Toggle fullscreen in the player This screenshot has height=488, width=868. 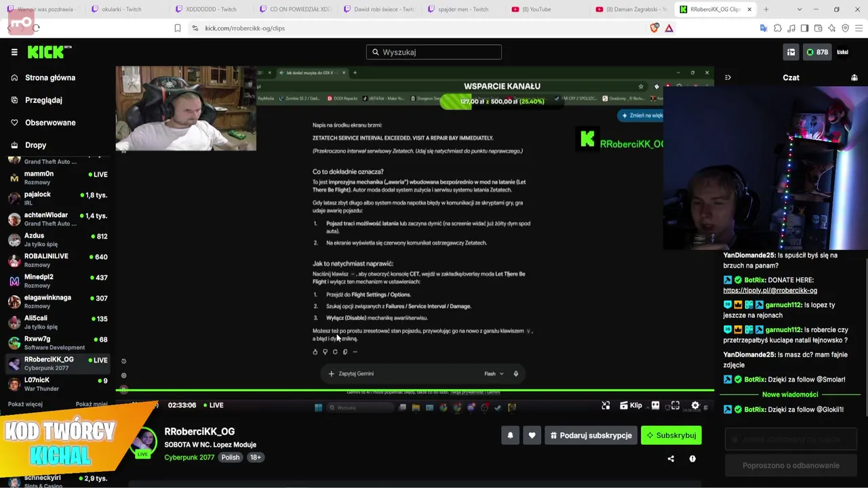click(675, 405)
